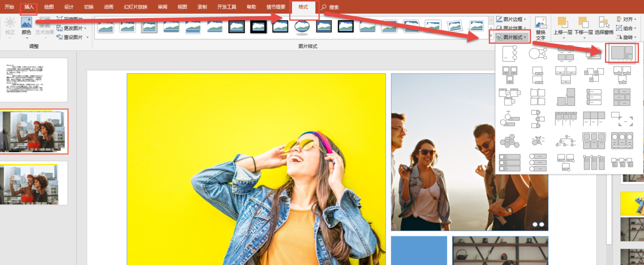
Task: Expand the 图片边框 (Picture Border) dropdown
Action: 512,19
